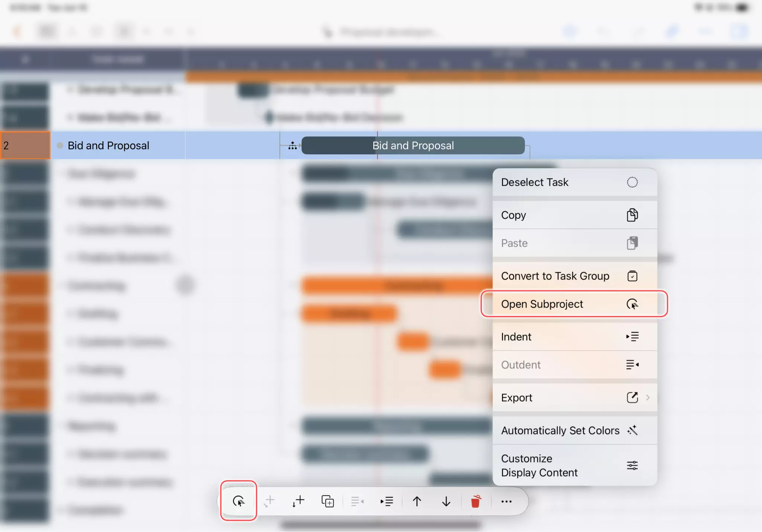
Task: Move task up with arrow icon
Action: click(417, 501)
